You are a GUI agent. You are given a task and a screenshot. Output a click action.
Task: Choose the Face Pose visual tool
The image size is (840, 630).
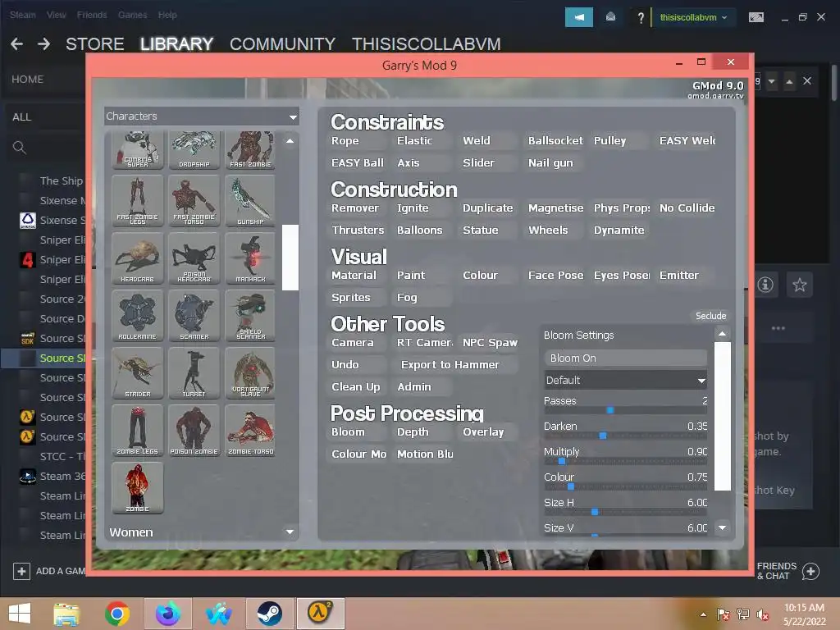pos(555,276)
